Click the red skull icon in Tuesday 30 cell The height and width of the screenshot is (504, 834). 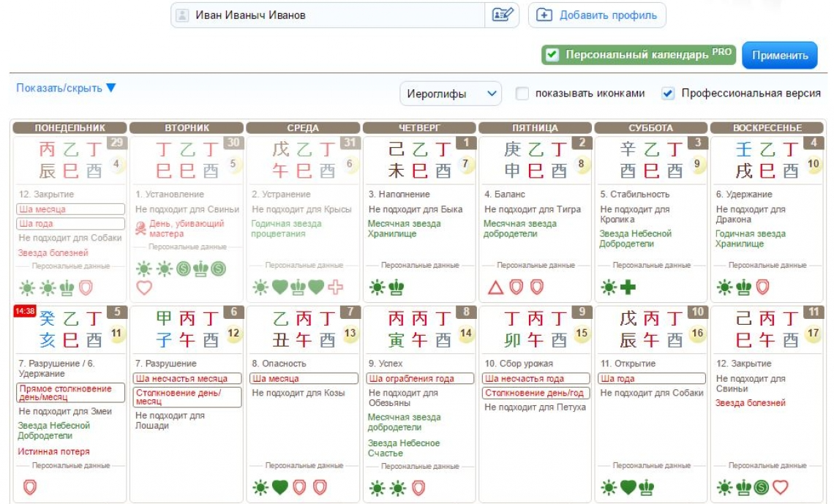click(141, 228)
